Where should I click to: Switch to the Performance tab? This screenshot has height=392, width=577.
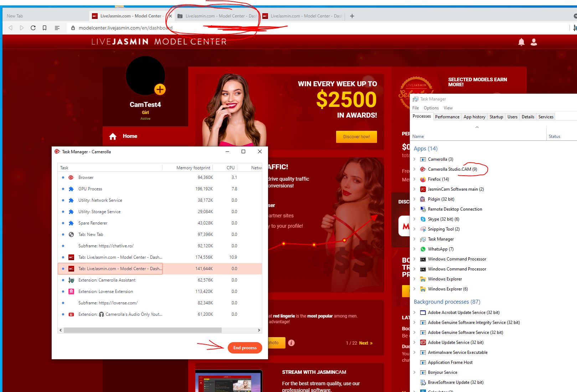tap(447, 117)
